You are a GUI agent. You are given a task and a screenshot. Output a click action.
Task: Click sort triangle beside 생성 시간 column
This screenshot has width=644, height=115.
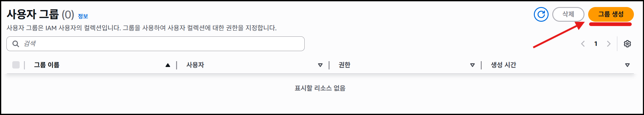coord(627,65)
